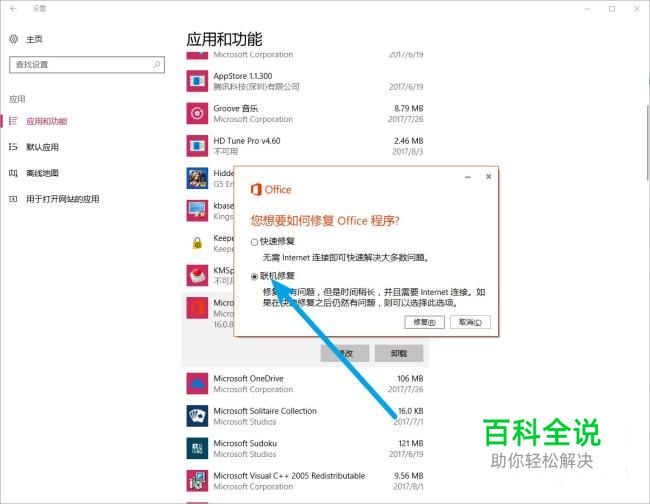Click 主页 home label
This screenshot has width=650, height=504.
[34, 39]
